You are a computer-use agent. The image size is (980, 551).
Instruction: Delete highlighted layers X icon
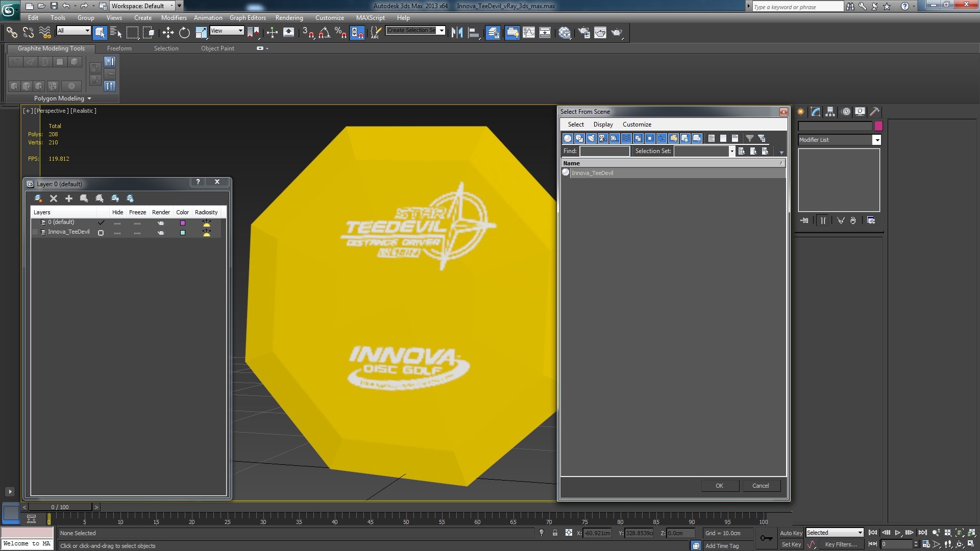[54, 198]
